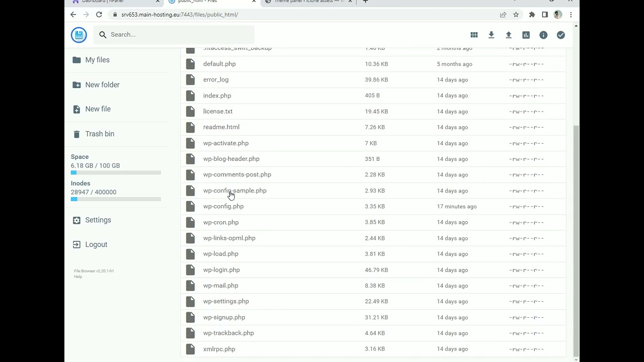The image size is (644, 362).
Task: Click the File Browser v2.20.1-h1 version text
Action: (x=94, y=271)
